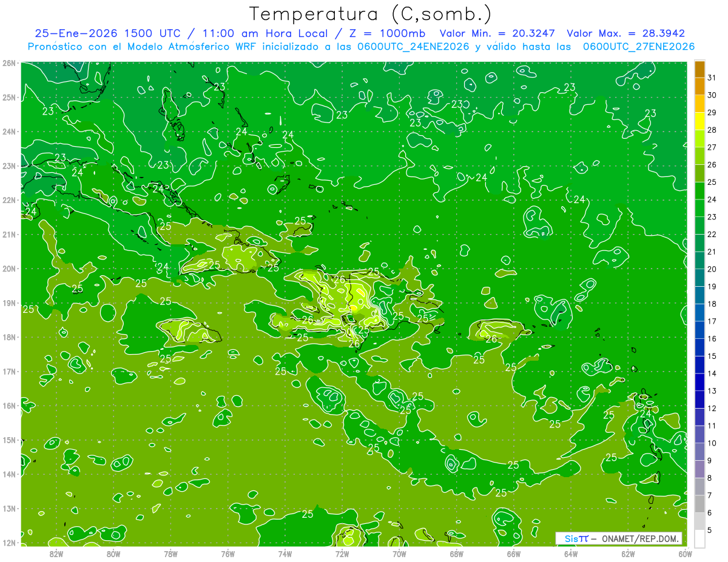Screen dimensions: 728x562
Task: Click legend scale value 16
Action: coord(712,339)
